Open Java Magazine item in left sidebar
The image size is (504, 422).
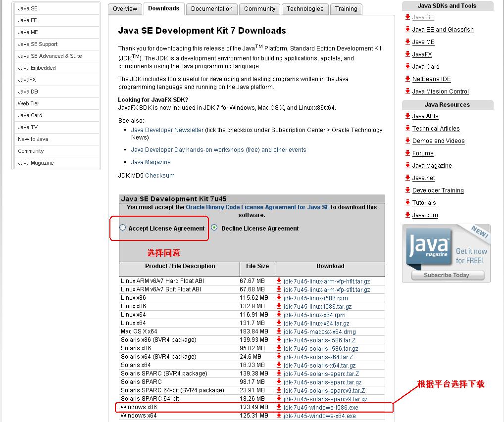56,163
